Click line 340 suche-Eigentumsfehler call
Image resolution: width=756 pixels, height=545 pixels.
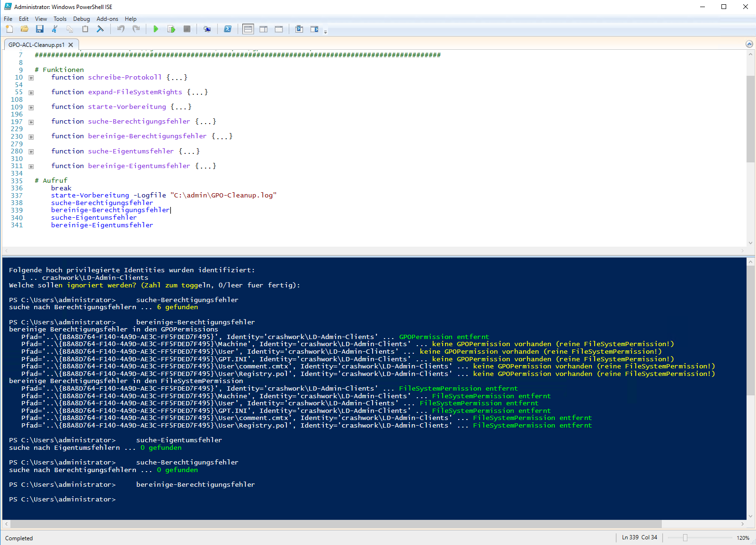[x=94, y=218]
